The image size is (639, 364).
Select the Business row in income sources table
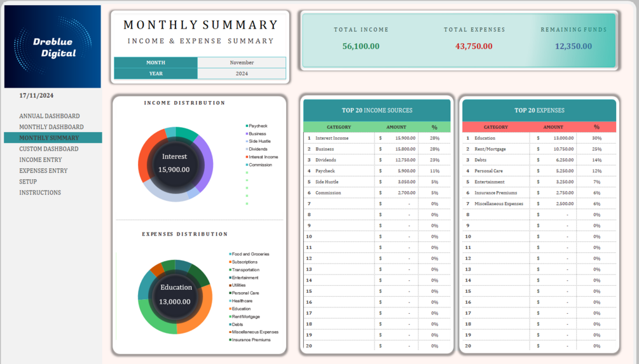click(x=377, y=149)
